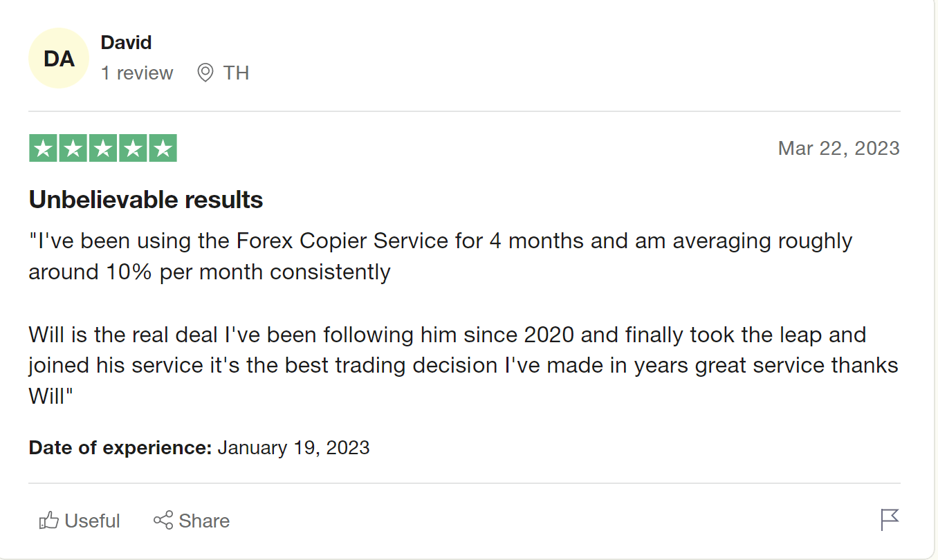Click the TH country label

point(236,73)
